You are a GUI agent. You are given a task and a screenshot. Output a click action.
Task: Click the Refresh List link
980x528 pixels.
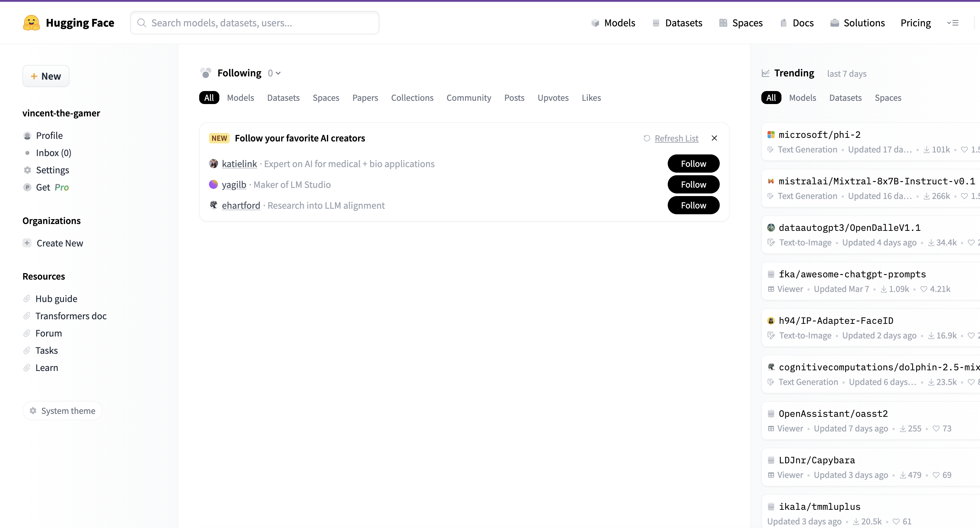tap(677, 138)
